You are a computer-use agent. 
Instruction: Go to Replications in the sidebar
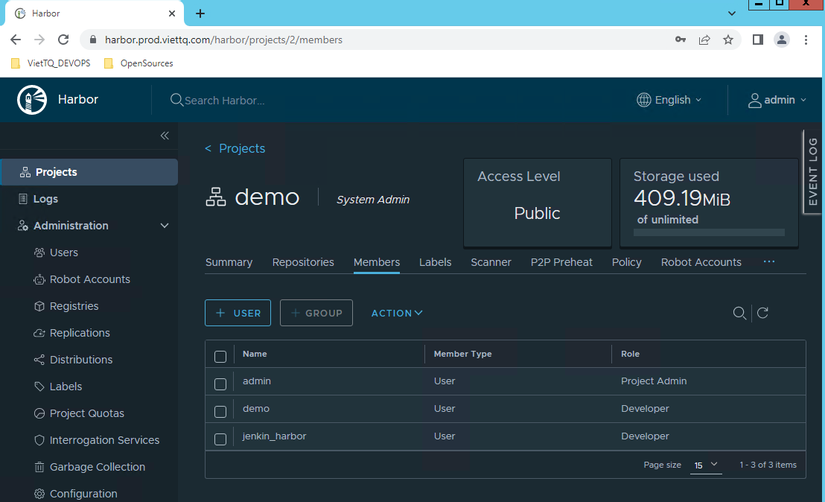79,333
